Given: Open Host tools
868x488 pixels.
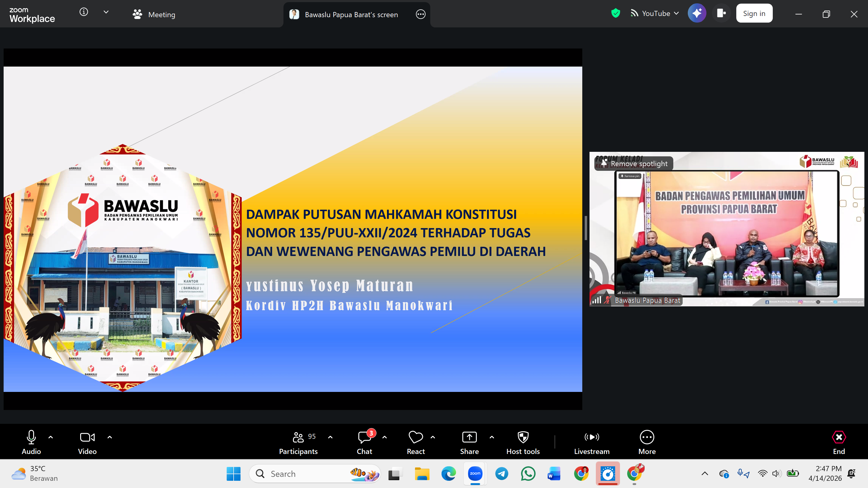Looking at the screenshot, I should pos(523,441).
